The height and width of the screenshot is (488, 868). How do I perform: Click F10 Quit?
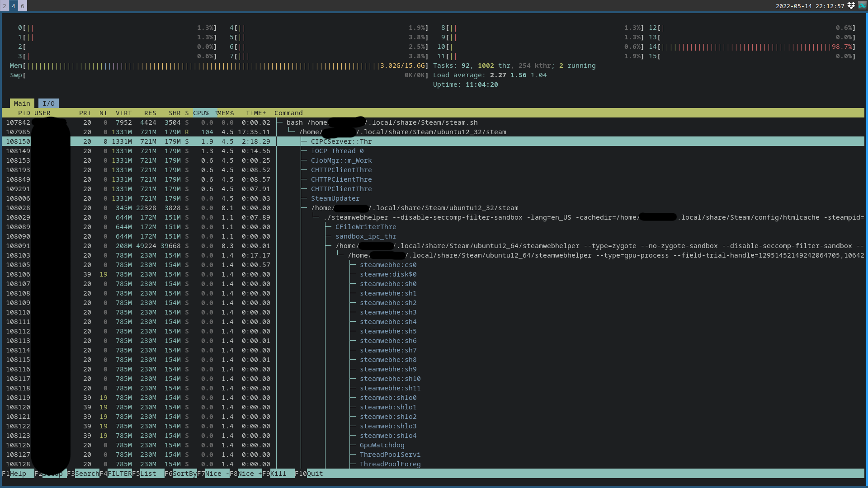point(309,474)
